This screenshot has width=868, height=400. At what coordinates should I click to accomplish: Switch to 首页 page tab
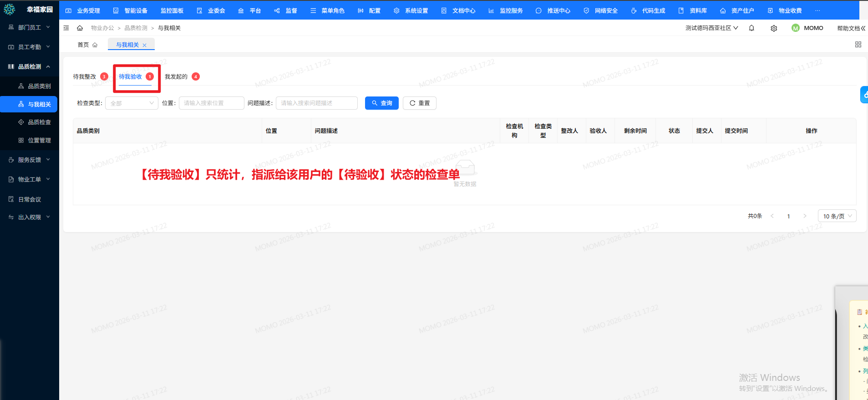[87, 45]
